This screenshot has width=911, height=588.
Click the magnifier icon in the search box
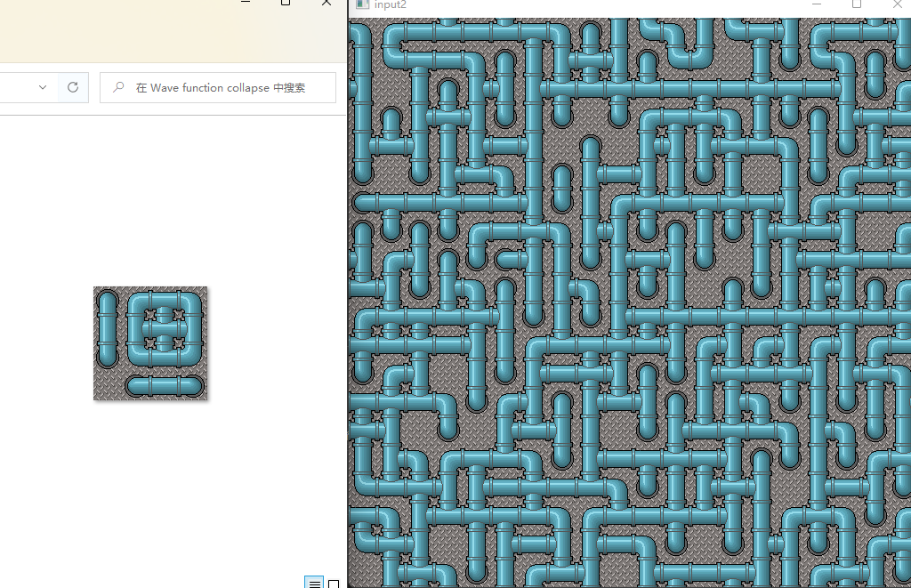(x=118, y=87)
